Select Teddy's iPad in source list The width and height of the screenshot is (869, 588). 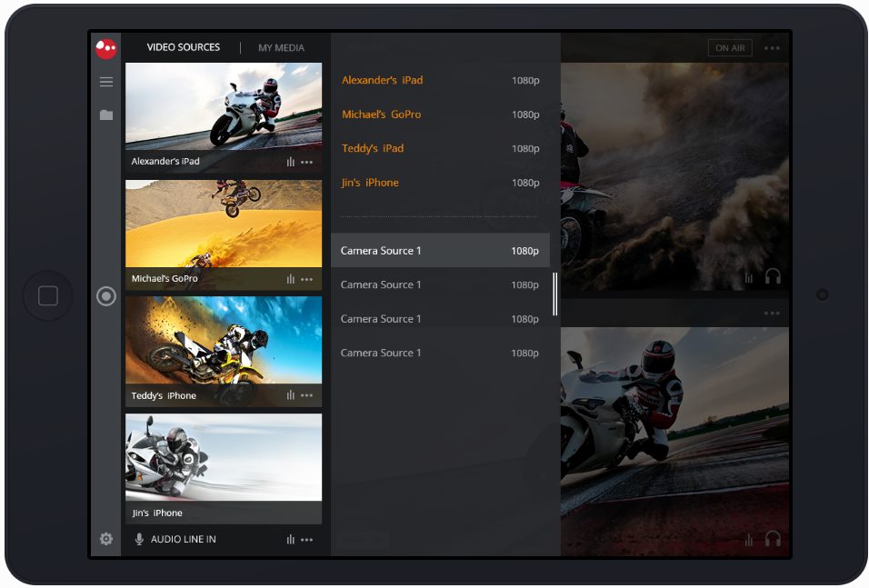point(373,148)
